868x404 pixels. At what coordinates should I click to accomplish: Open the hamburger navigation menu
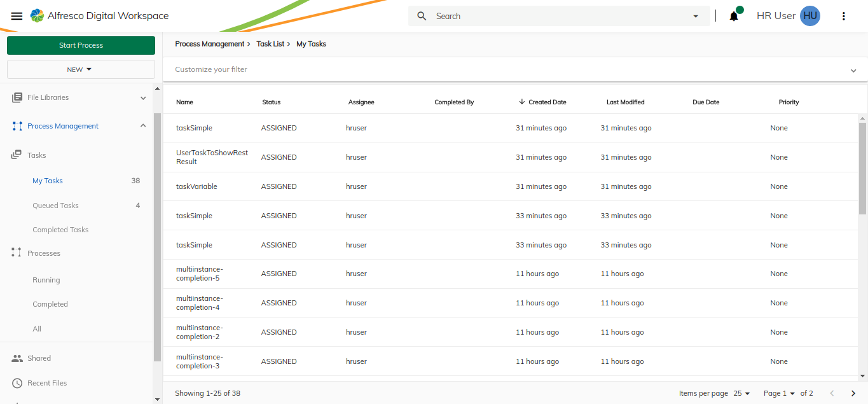click(x=17, y=16)
